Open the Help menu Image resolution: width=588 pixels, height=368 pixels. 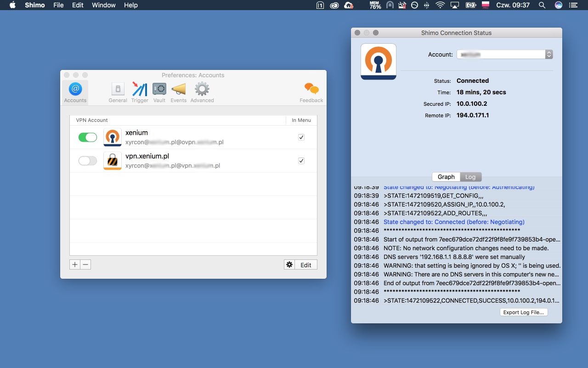click(x=131, y=5)
